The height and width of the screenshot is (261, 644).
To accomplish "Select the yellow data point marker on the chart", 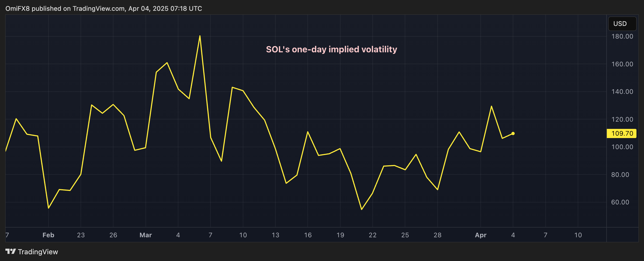I will point(513,133).
